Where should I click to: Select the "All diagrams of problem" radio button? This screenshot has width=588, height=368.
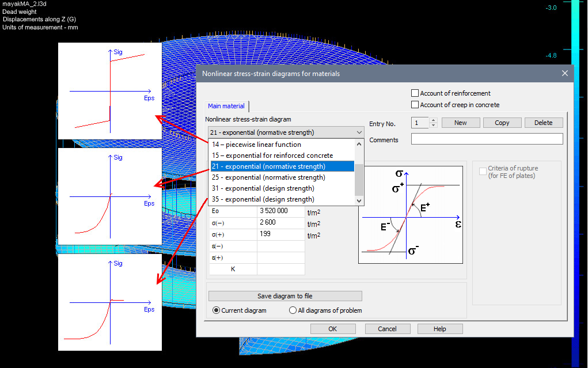(293, 310)
